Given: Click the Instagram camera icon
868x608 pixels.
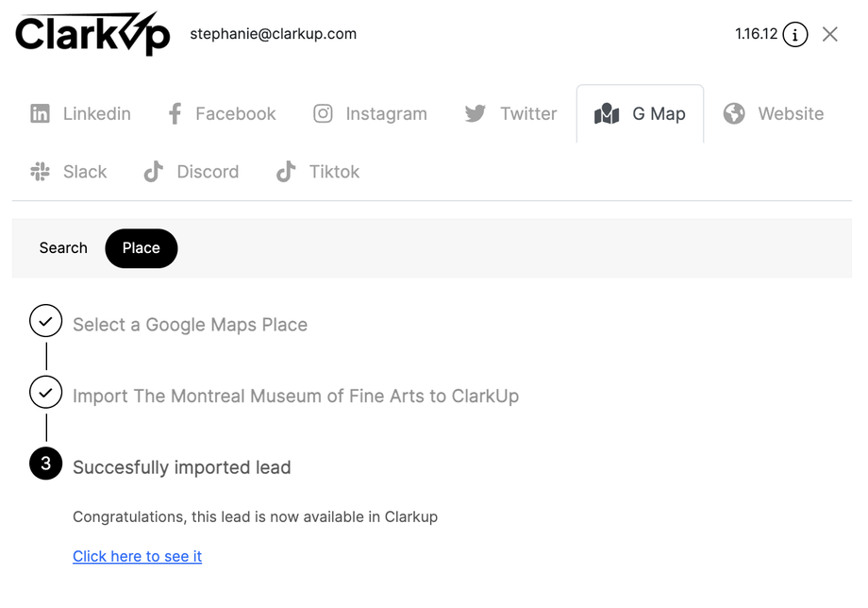Looking at the screenshot, I should coord(323,114).
